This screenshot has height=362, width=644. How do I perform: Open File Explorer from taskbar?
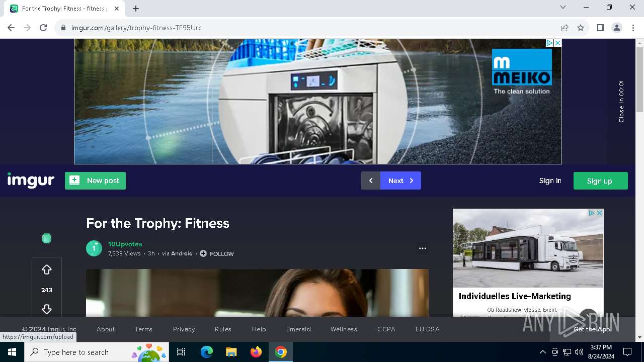(231, 352)
